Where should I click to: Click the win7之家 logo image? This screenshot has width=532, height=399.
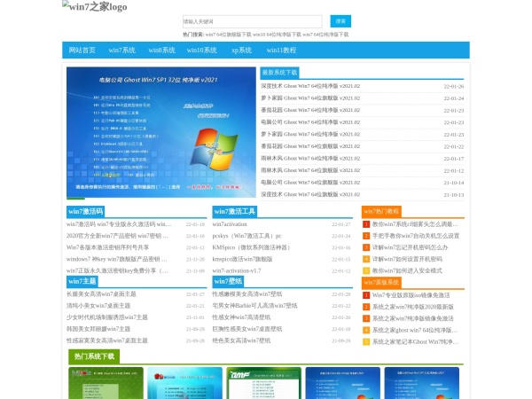click(x=95, y=6)
